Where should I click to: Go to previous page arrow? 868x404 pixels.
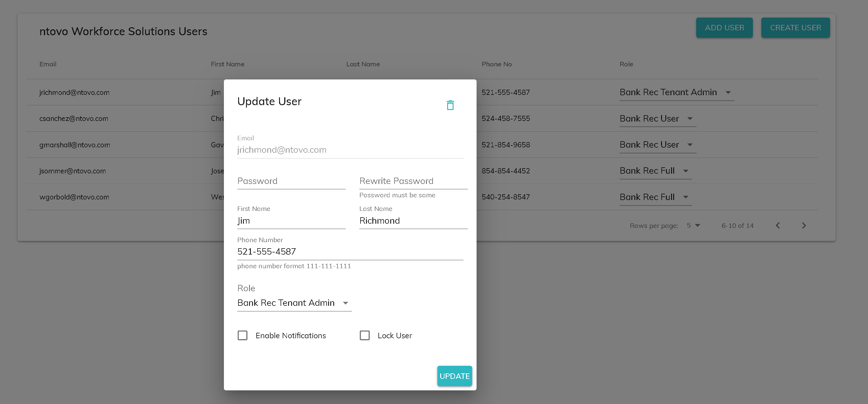778,225
